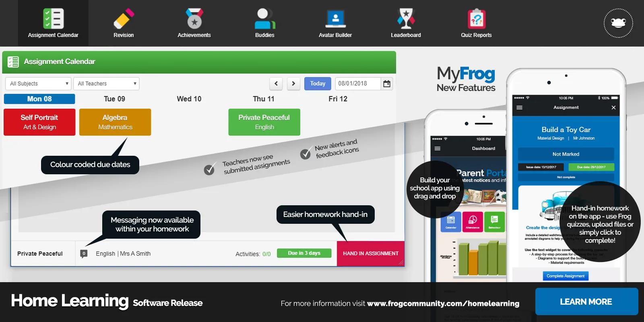Click the HAND IN ASSIGNMENT button
644x322 pixels.
tap(371, 254)
